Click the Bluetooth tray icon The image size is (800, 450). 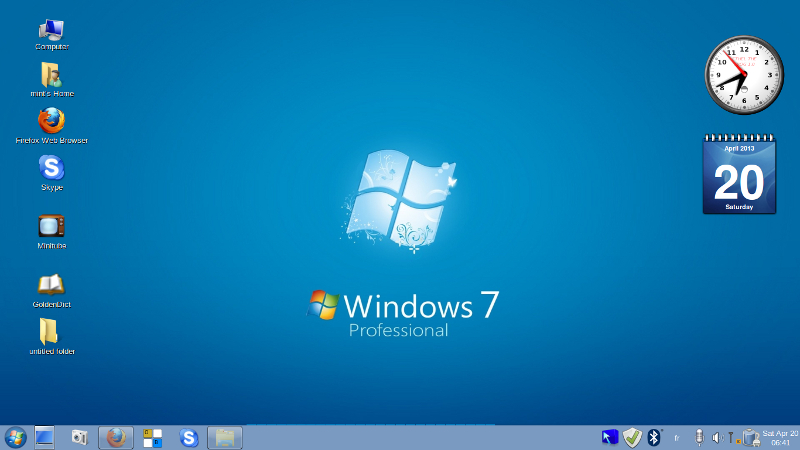point(654,437)
